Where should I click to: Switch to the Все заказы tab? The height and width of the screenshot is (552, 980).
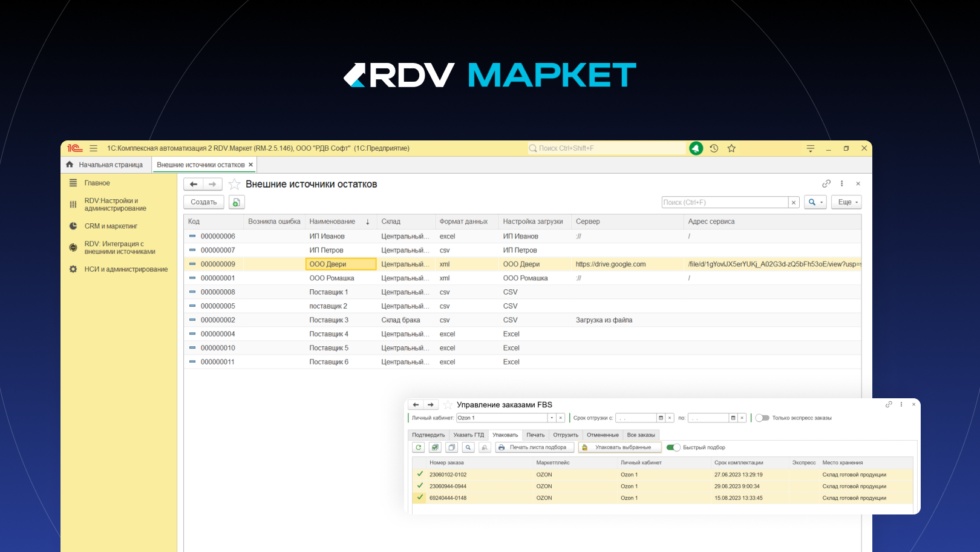pos(641,435)
